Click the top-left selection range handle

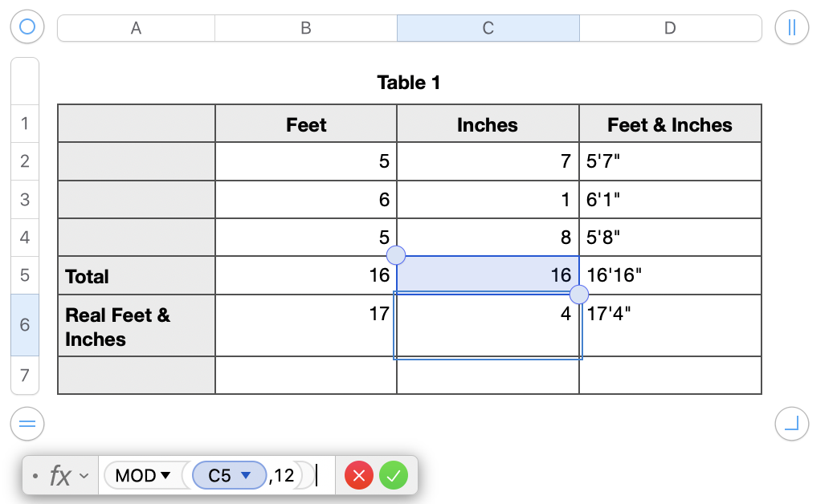click(396, 256)
